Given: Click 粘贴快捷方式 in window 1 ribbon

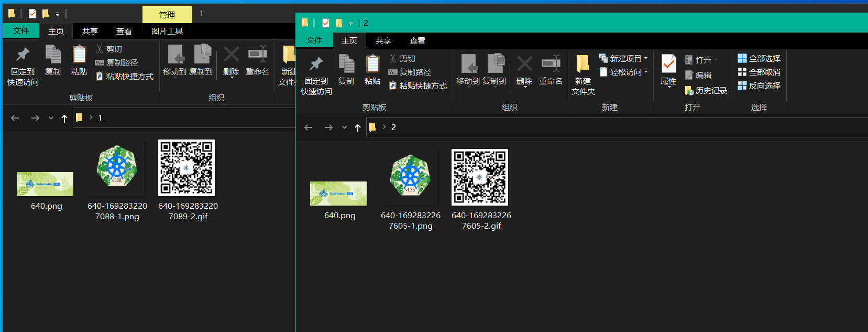Looking at the screenshot, I should point(124,77).
